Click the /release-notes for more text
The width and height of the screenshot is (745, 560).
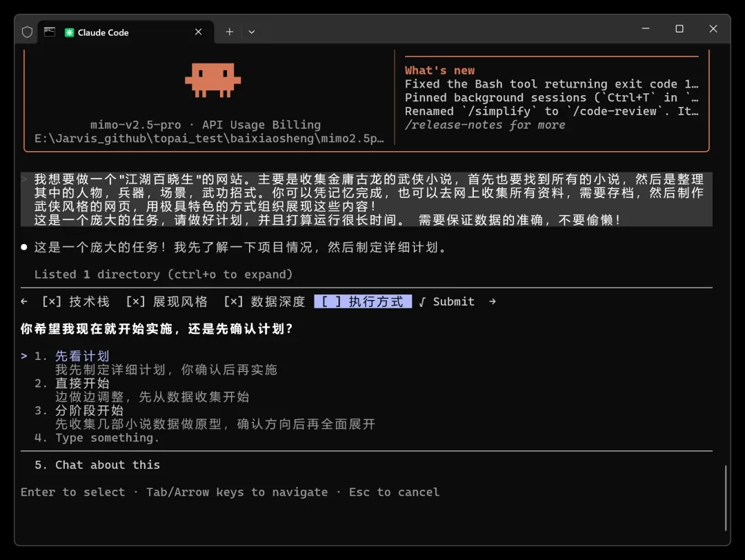coord(485,125)
